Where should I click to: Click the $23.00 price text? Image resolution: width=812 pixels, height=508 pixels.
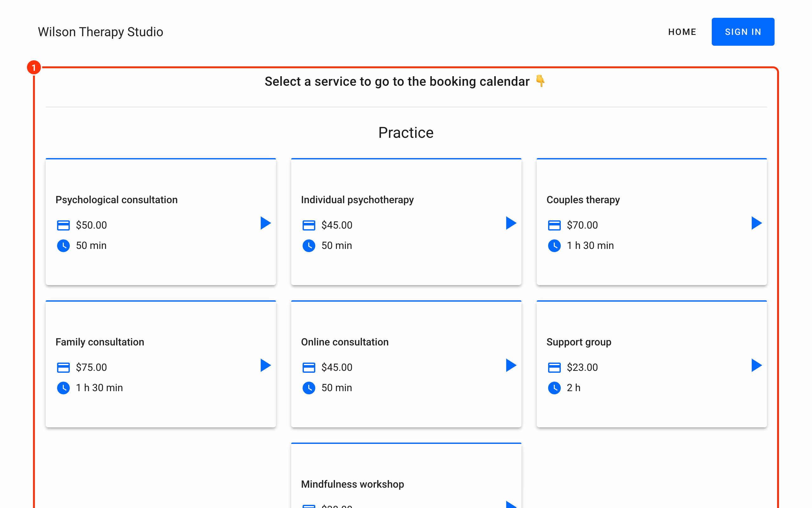(x=582, y=368)
